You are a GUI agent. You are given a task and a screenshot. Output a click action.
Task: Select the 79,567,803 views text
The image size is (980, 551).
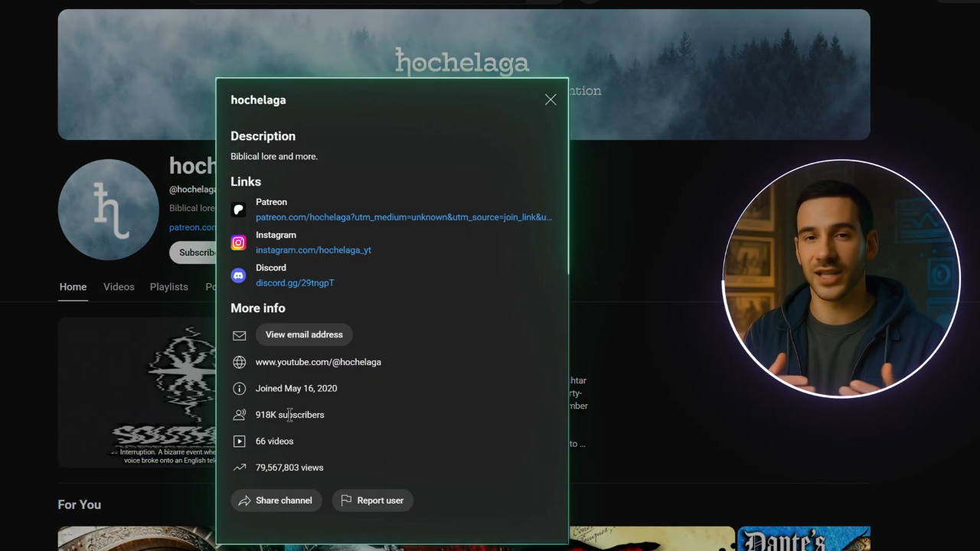pyautogui.click(x=289, y=468)
